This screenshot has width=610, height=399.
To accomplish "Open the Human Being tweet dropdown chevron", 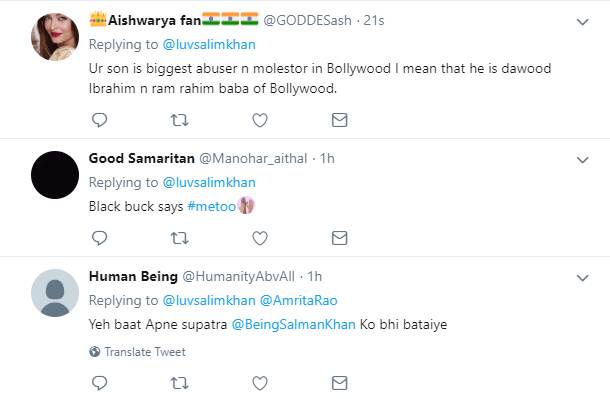I will pyautogui.click(x=582, y=278).
